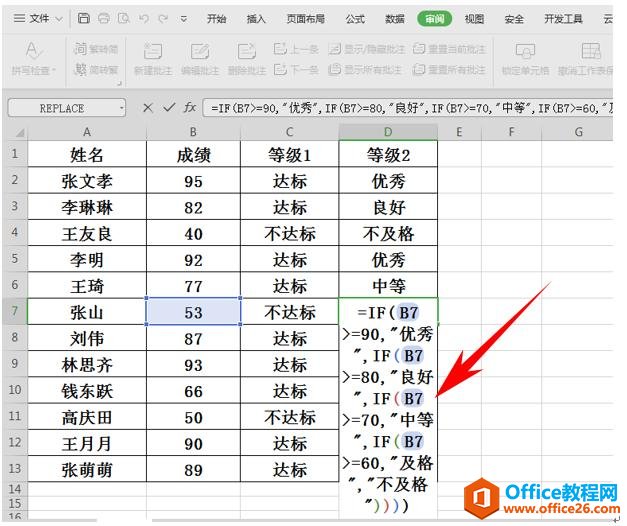
Task: Click the fx insert function icon
Action: [x=190, y=107]
